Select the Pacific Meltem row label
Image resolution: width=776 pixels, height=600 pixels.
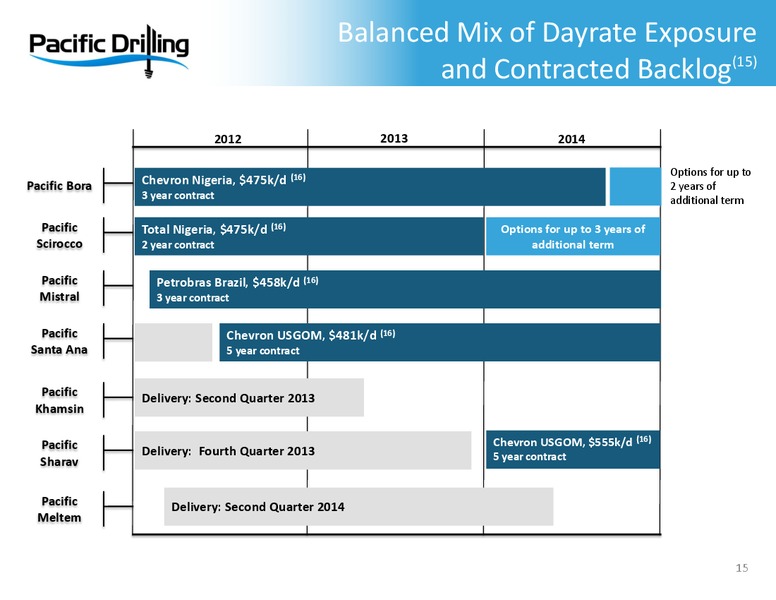coord(59,509)
